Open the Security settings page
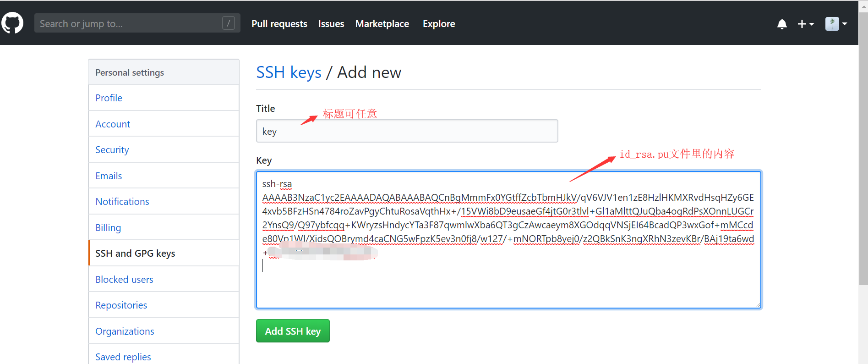 pos(164,149)
